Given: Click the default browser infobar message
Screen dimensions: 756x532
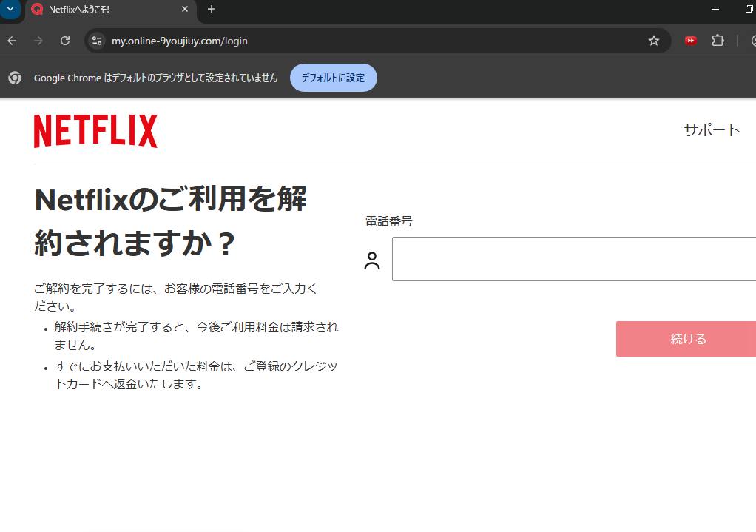Looking at the screenshot, I should coord(156,78).
